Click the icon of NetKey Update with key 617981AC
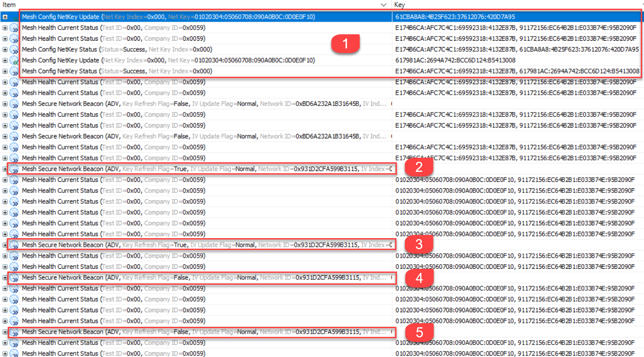The height and width of the screenshot is (357, 644). (x=14, y=60)
